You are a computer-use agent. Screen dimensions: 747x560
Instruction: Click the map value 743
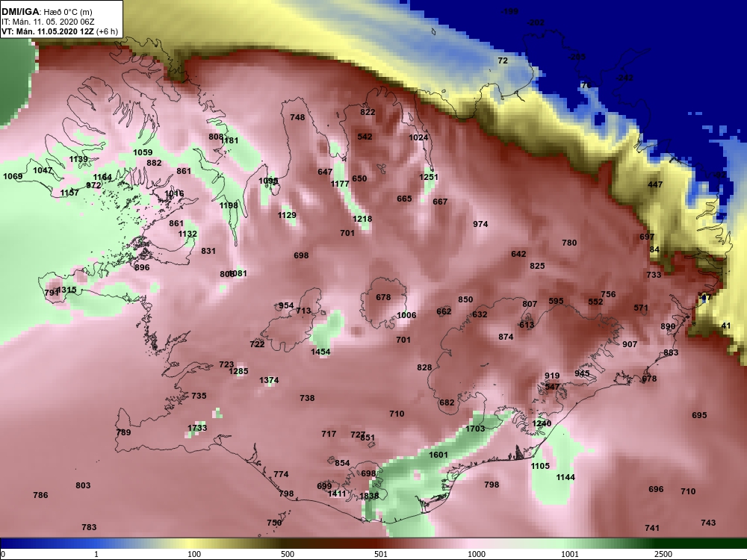pos(708,523)
